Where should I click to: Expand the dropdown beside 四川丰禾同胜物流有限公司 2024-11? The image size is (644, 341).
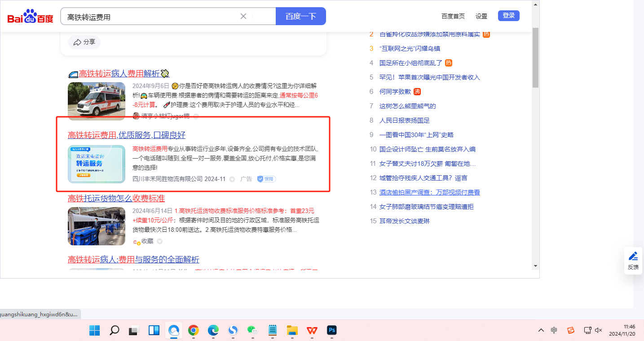click(232, 179)
